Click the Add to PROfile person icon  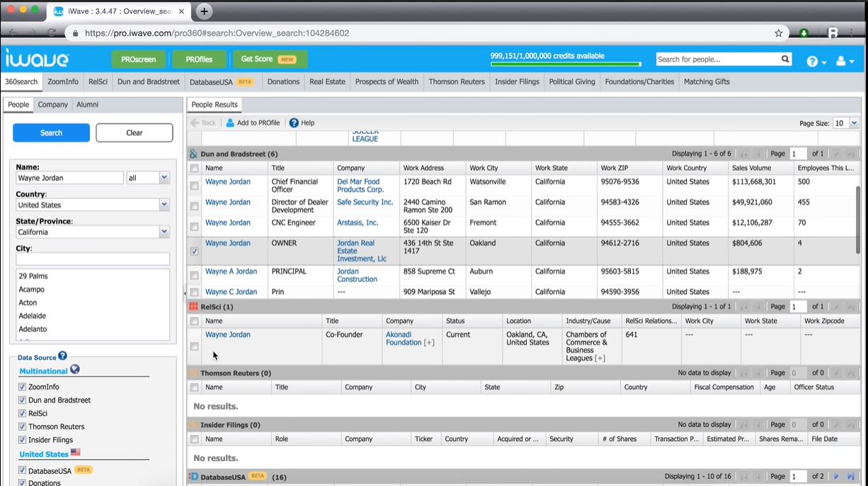230,123
